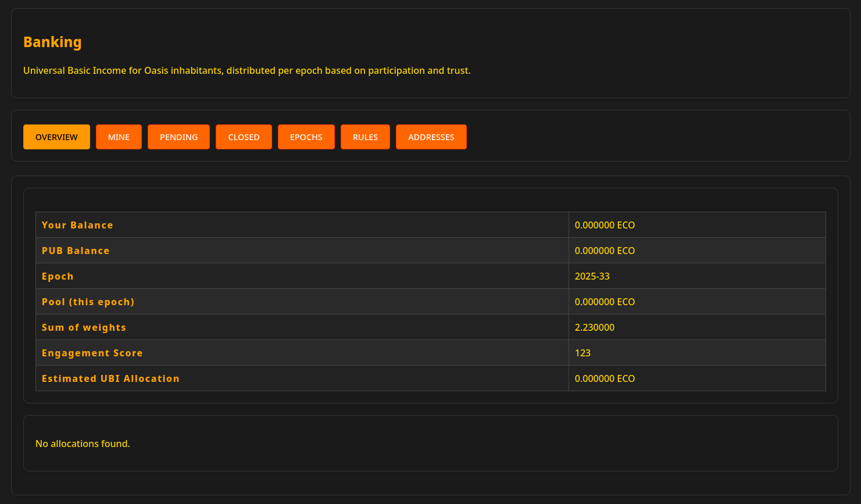Click the Engagement Score row

(92, 353)
